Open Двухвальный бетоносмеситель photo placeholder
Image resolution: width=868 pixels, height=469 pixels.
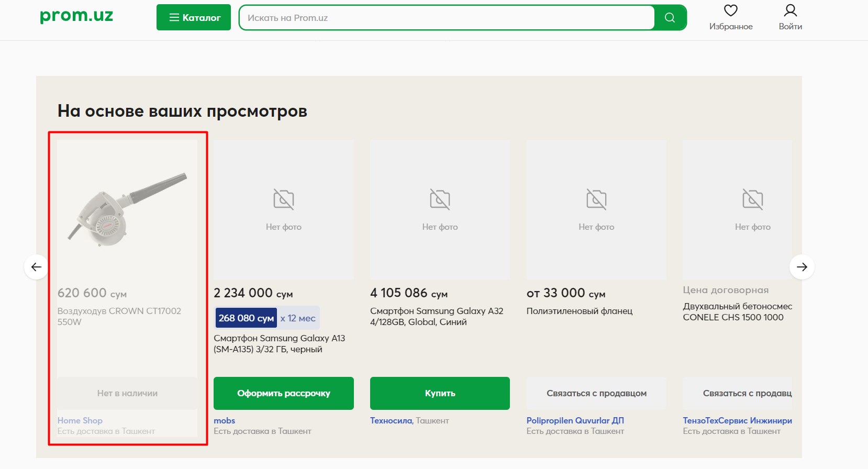click(x=737, y=209)
